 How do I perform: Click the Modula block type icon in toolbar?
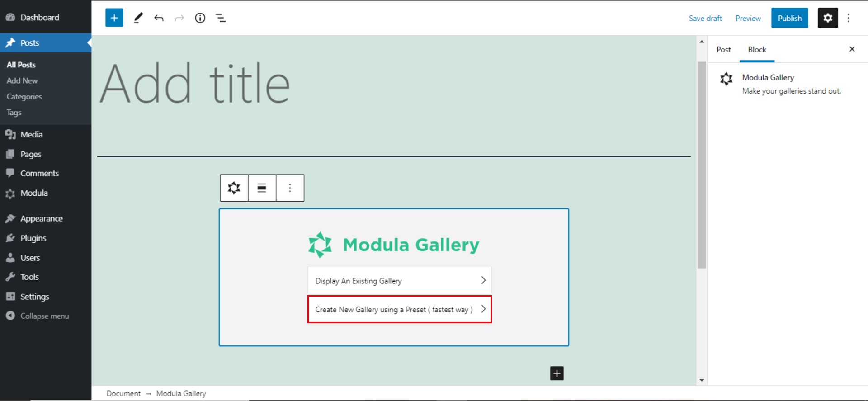[234, 188]
